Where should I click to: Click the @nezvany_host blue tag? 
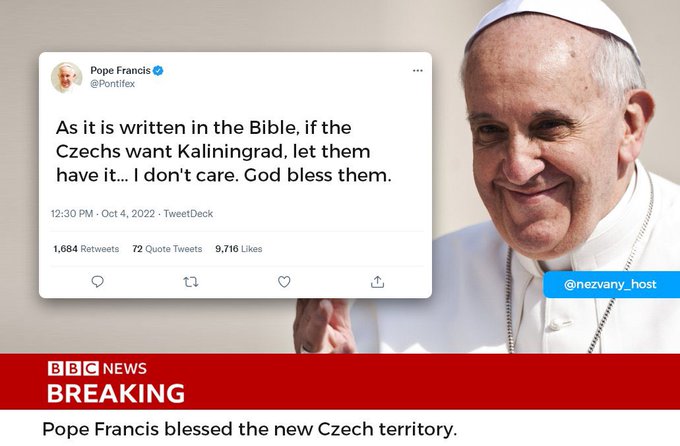point(611,285)
